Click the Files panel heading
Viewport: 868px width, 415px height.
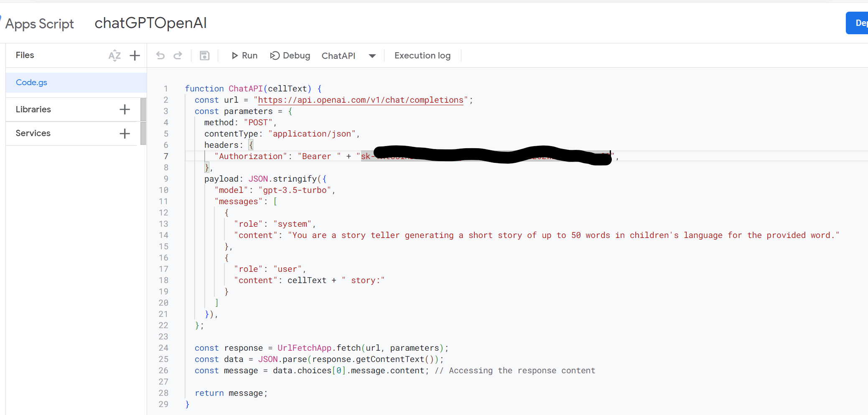(x=25, y=55)
